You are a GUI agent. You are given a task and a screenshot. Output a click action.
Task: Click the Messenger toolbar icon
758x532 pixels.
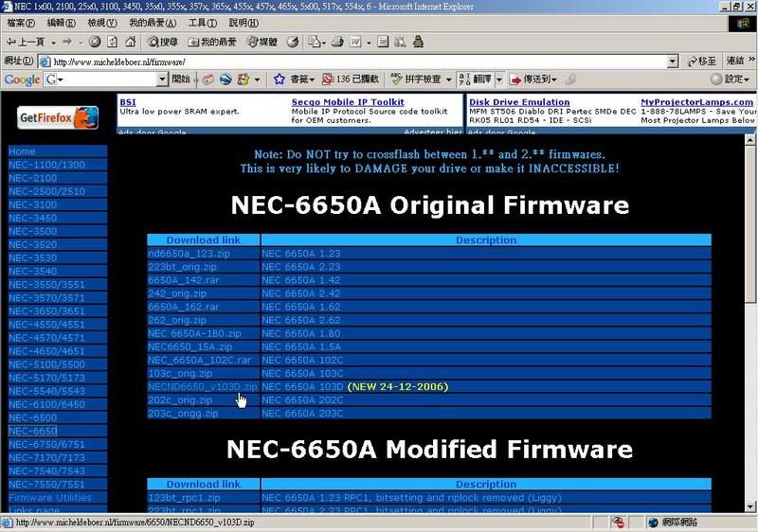pyautogui.click(x=419, y=42)
